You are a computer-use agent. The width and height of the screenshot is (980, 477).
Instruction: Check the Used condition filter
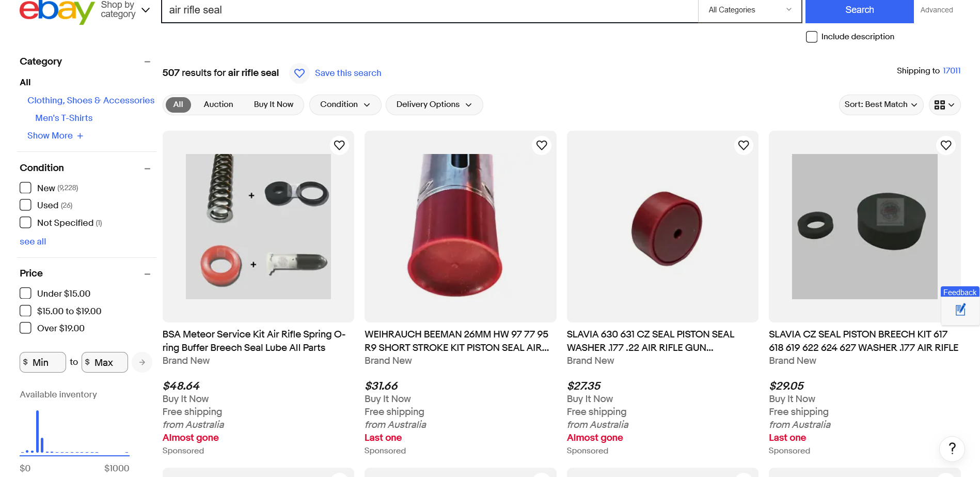25,205
